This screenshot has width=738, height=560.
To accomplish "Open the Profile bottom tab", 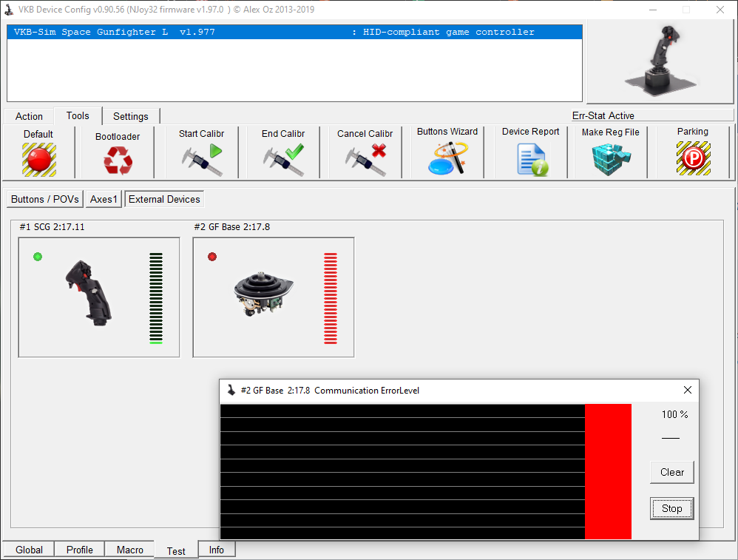I will (x=80, y=550).
